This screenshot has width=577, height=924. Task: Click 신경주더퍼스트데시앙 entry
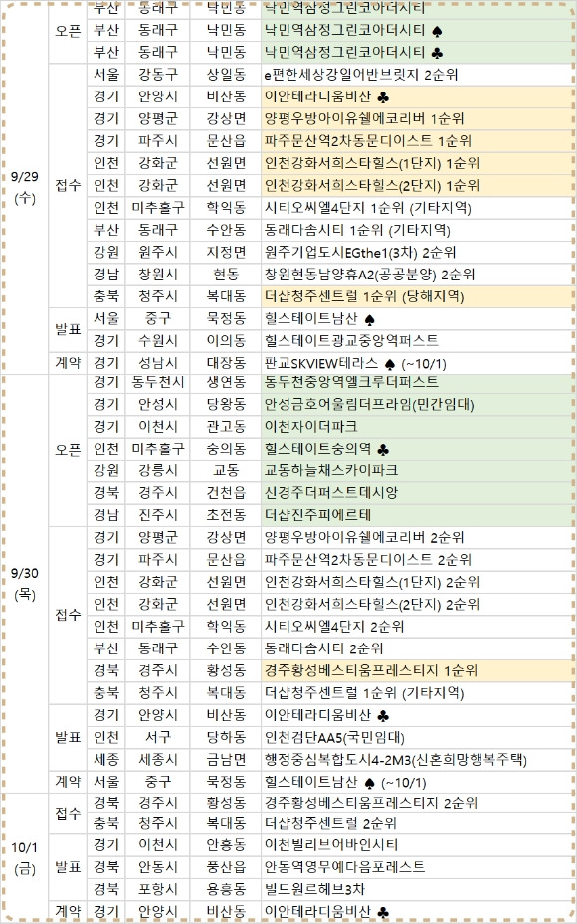click(331, 493)
